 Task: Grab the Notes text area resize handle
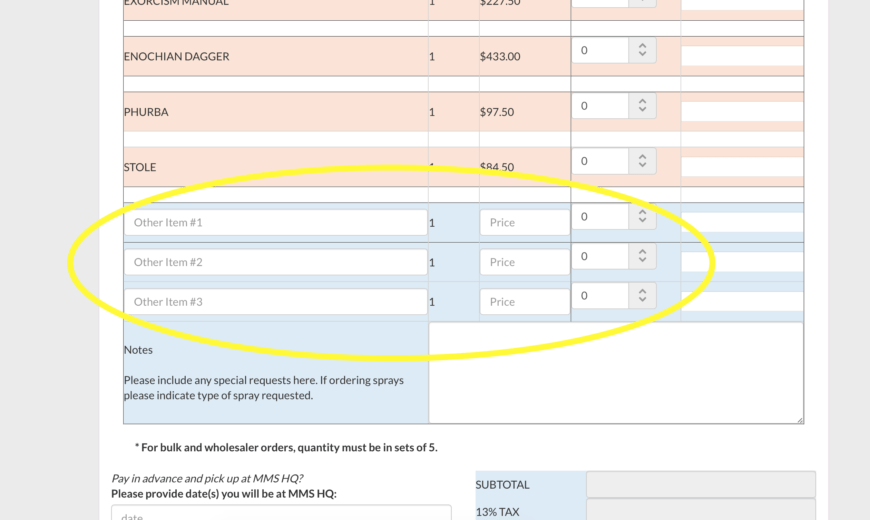point(798,418)
